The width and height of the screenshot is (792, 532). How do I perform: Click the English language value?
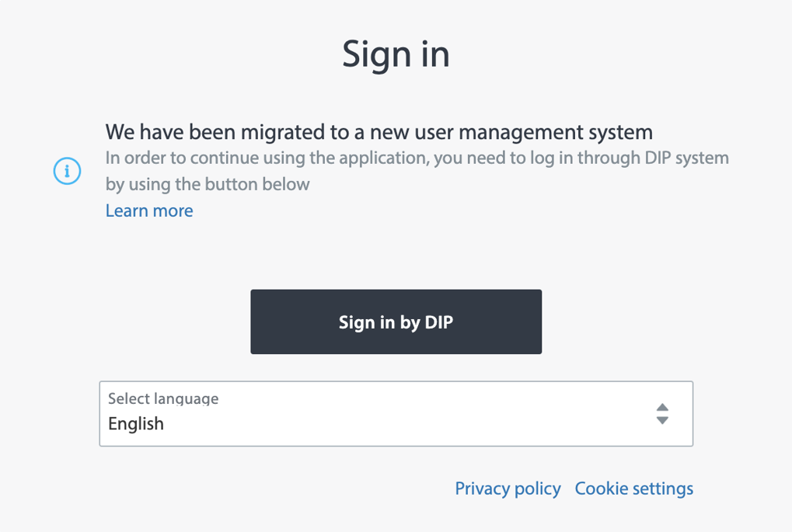coord(136,424)
